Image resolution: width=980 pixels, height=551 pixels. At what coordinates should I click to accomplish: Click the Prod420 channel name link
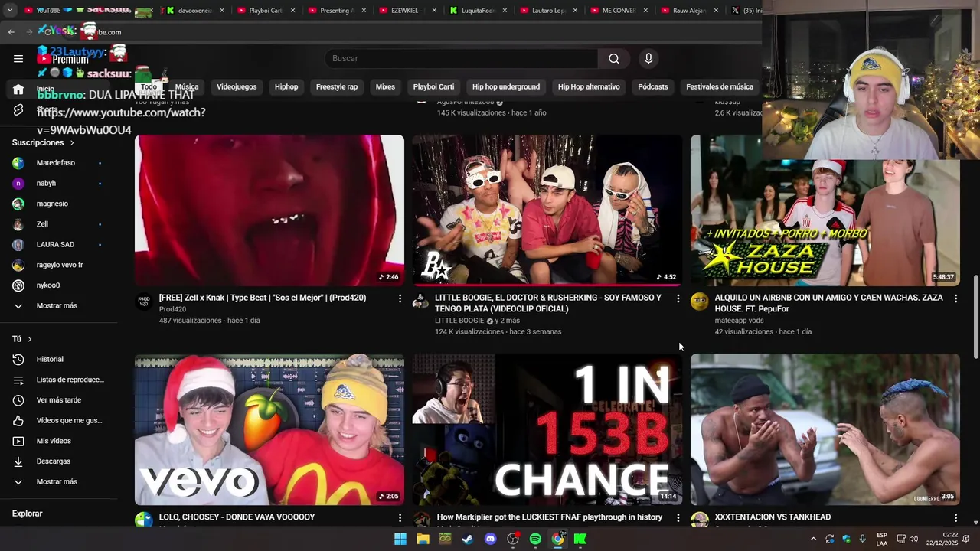[172, 309]
